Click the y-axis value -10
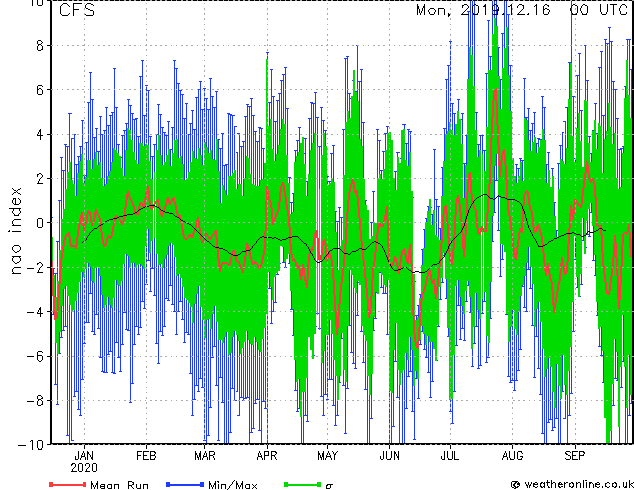The height and width of the screenshot is (490, 634). pos(31,445)
